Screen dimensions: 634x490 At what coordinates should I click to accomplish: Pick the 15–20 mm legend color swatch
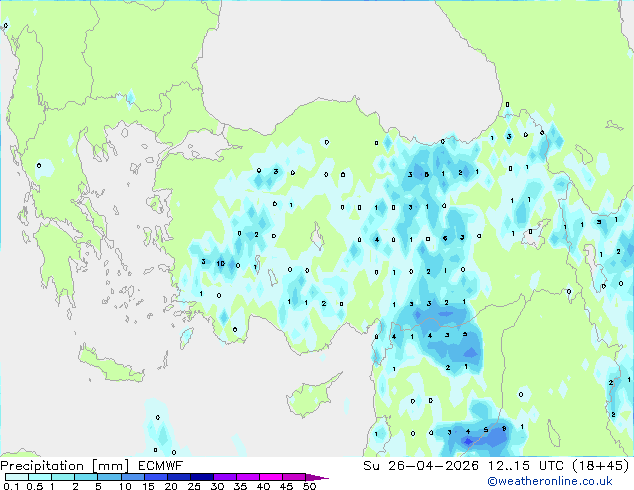point(155,477)
